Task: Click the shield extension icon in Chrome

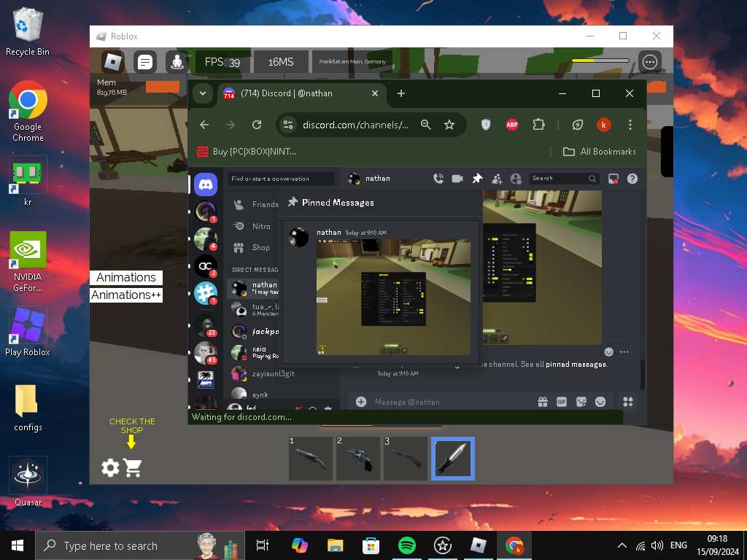Action: tap(485, 125)
